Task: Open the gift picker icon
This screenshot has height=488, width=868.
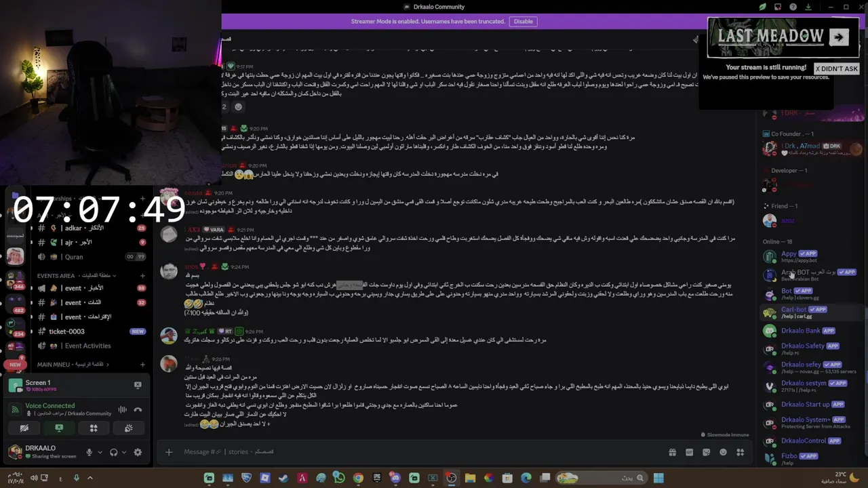Action: coord(672,452)
